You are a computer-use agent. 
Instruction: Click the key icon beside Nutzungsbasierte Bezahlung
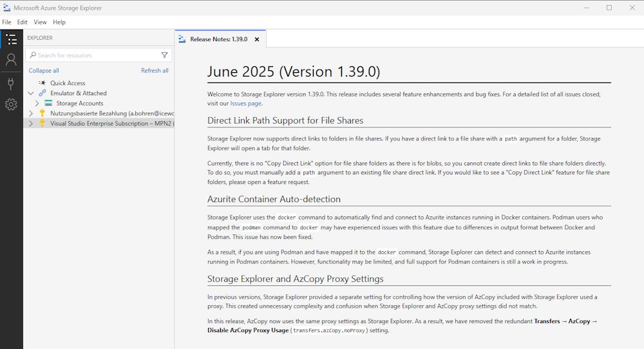pyautogui.click(x=42, y=113)
